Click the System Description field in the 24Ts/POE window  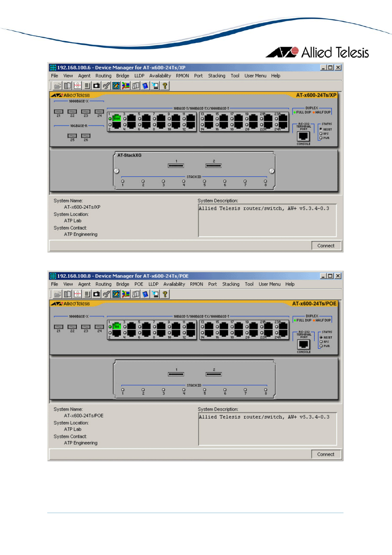click(x=267, y=429)
